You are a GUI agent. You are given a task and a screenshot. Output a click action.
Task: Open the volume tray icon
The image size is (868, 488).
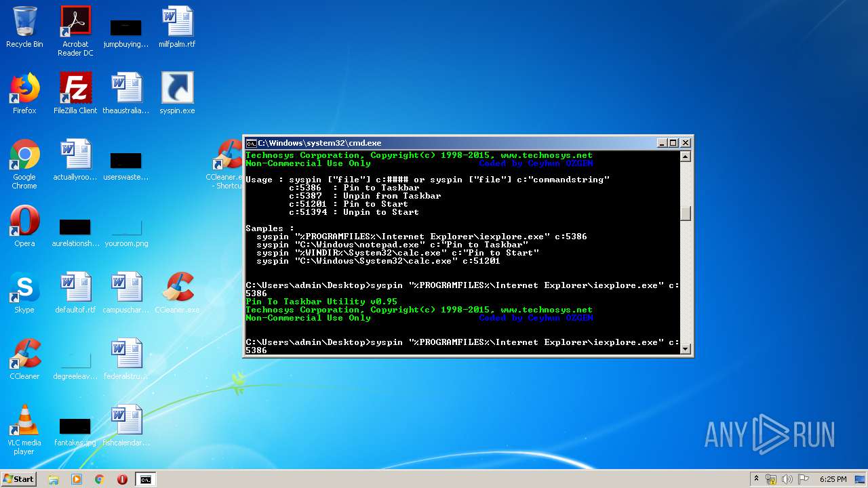tap(787, 479)
